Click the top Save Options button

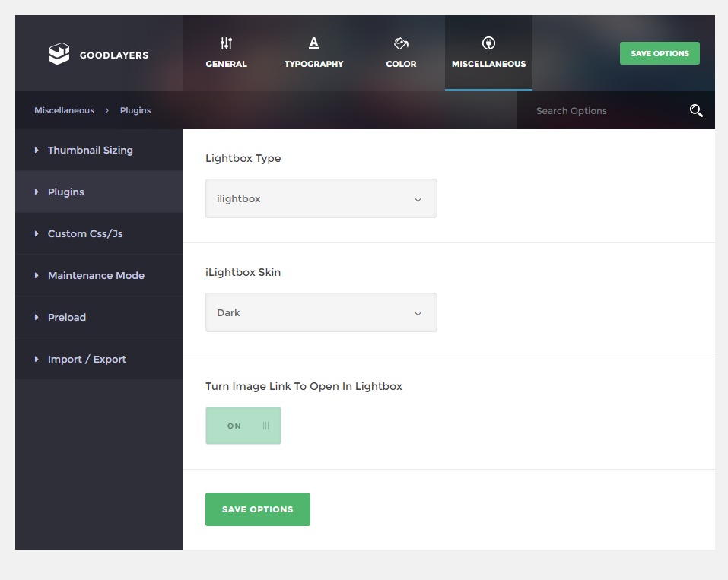(660, 53)
